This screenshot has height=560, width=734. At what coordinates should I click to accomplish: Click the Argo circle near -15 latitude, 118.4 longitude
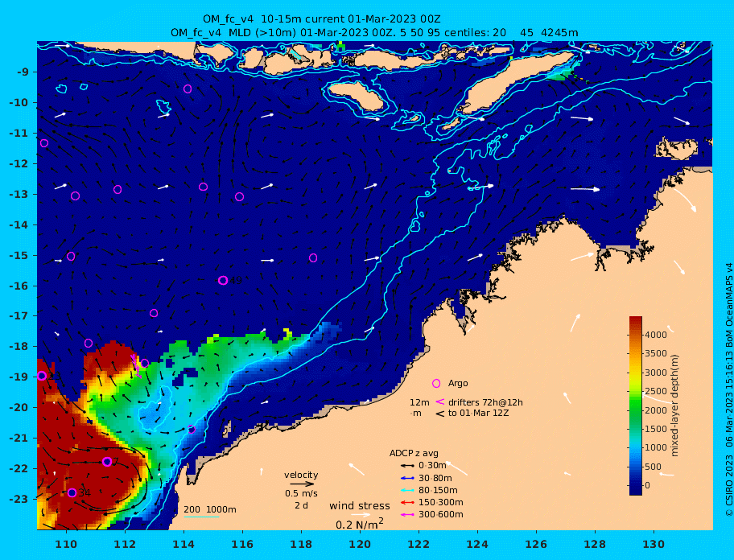pos(313,257)
